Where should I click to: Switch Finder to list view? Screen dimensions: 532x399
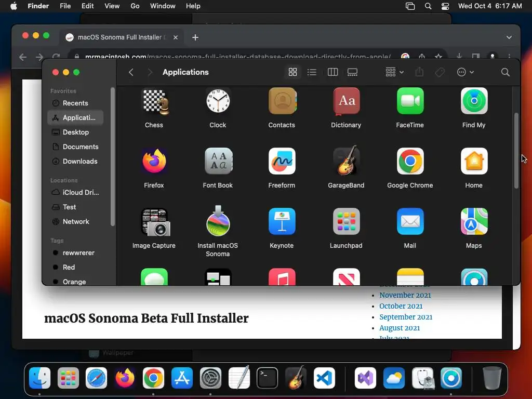(x=312, y=72)
